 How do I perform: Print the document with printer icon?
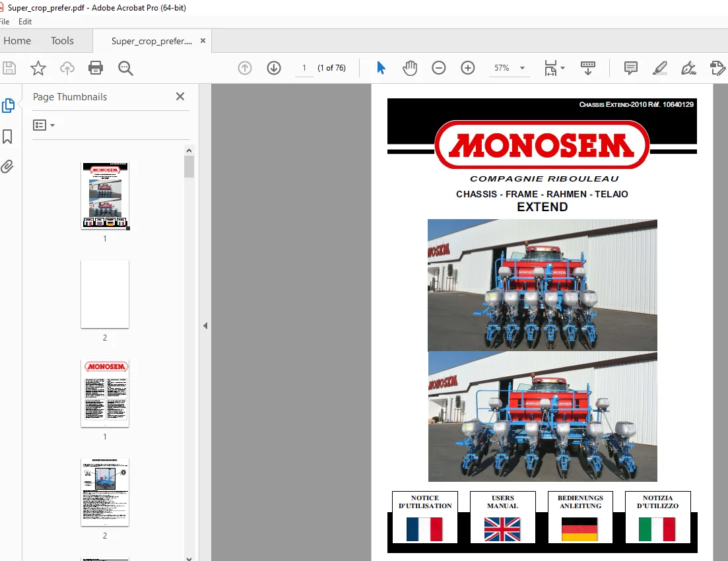(96, 68)
